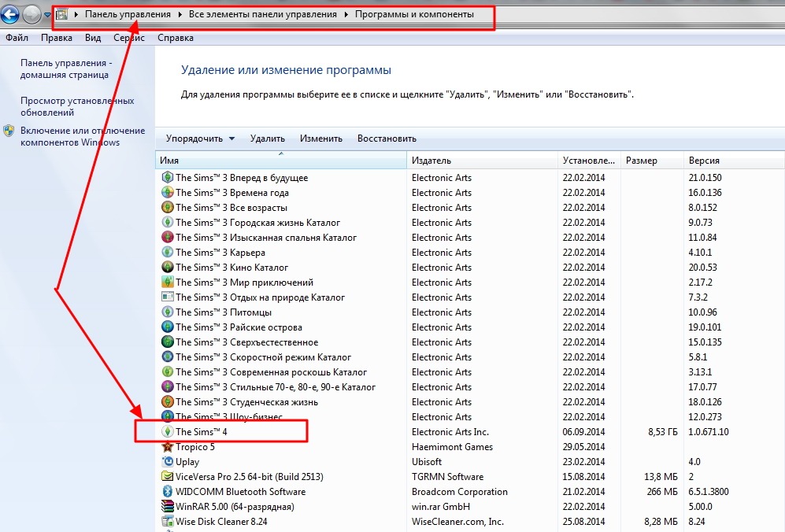Select 'ViceVersa Pro 2.5 64-bit (Build 2513)' entry
The height and width of the screenshot is (532, 785).
coord(250,476)
